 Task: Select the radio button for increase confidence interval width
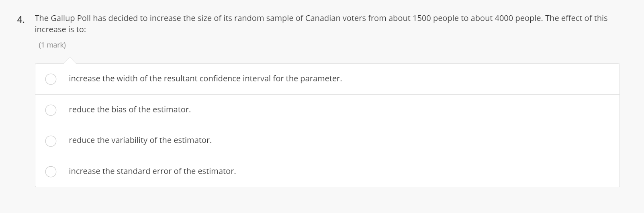pos(51,79)
